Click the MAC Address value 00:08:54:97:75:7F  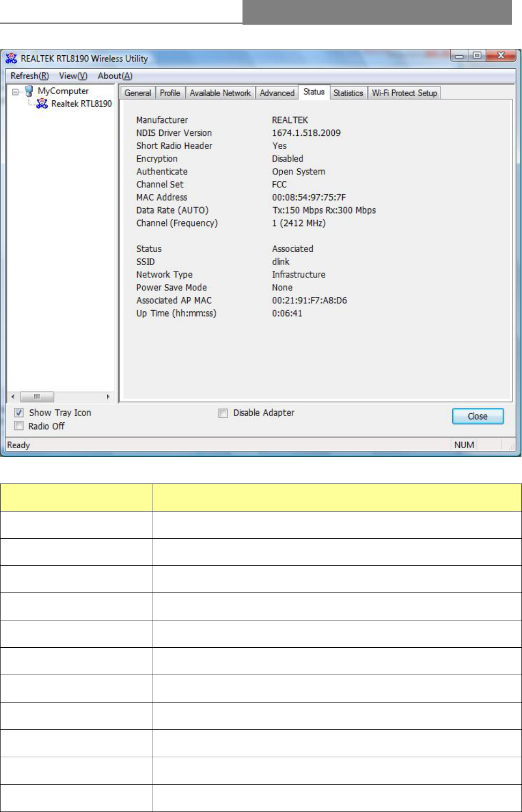coord(309,197)
